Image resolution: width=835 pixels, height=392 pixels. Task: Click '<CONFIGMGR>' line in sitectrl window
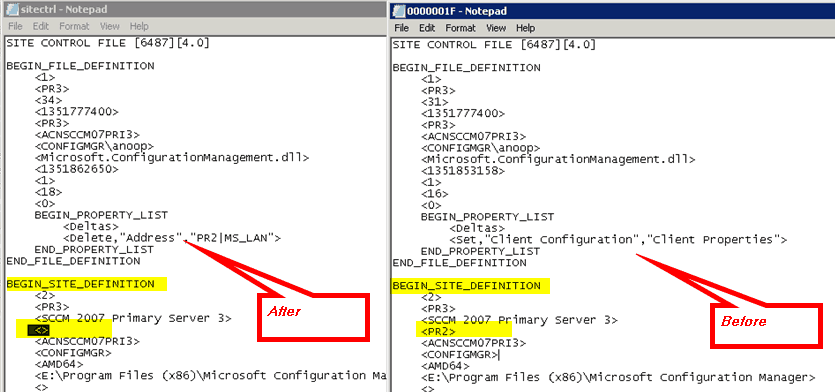tap(73, 353)
